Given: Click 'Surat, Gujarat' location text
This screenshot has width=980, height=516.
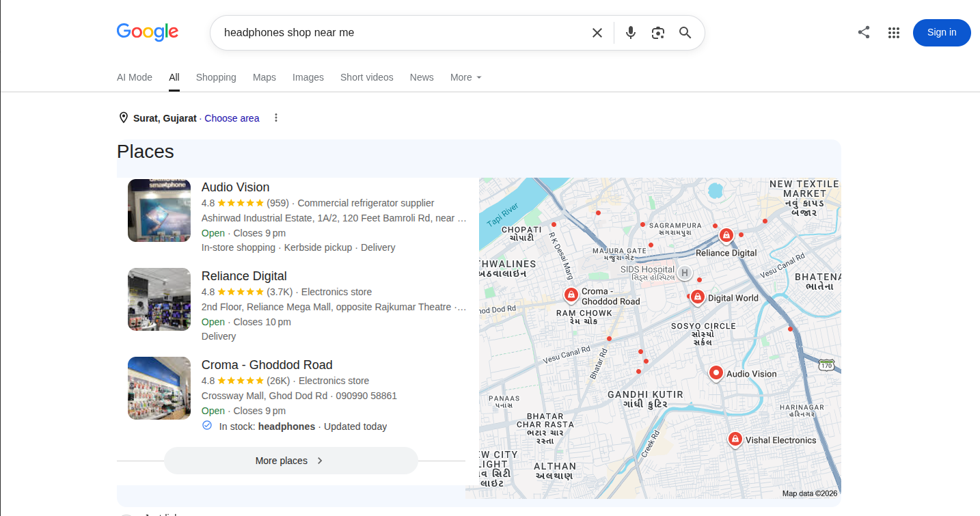Looking at the screenshot, I should (x=165, y=118).
